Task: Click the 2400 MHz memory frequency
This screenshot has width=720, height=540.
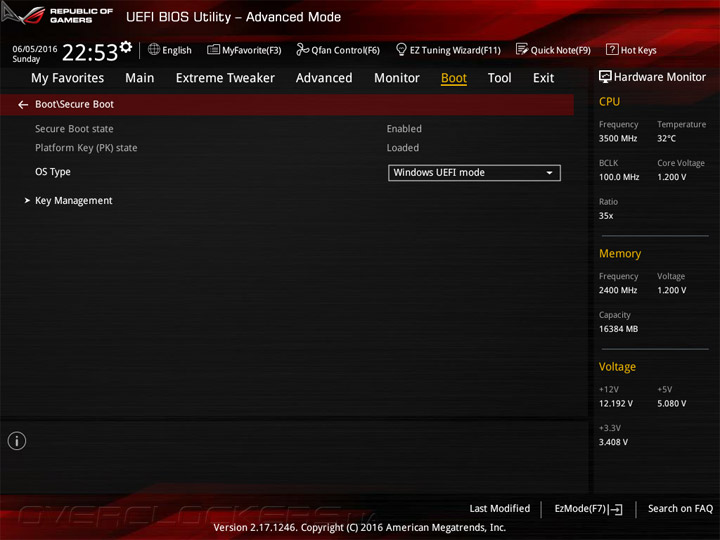Action: click(618, 290)
